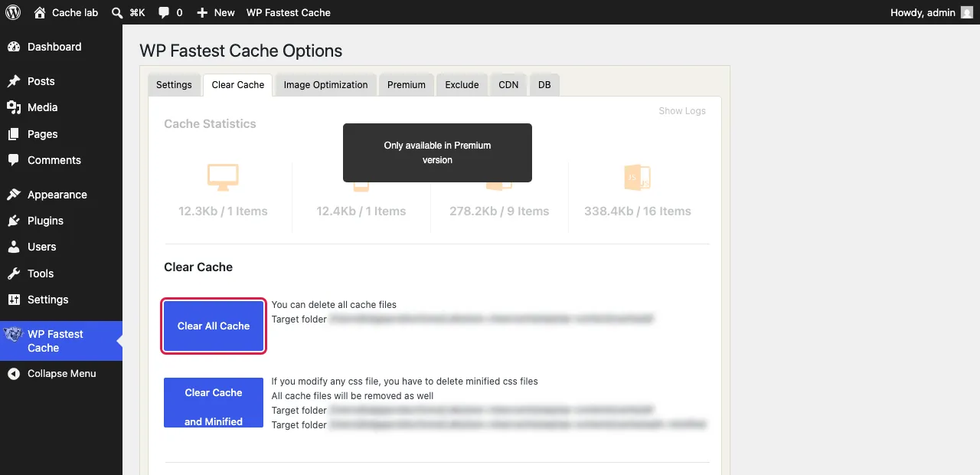Click the WP Fastest Cache cheetah icon
This screenshot has width=980, height=475.
(13, 334)
